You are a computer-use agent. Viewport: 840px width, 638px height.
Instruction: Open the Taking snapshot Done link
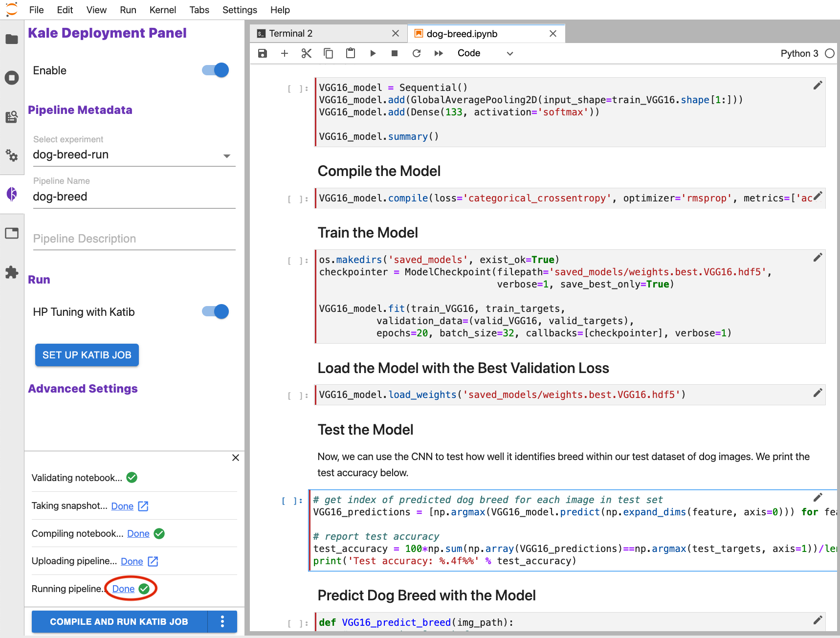pos(122,506)
